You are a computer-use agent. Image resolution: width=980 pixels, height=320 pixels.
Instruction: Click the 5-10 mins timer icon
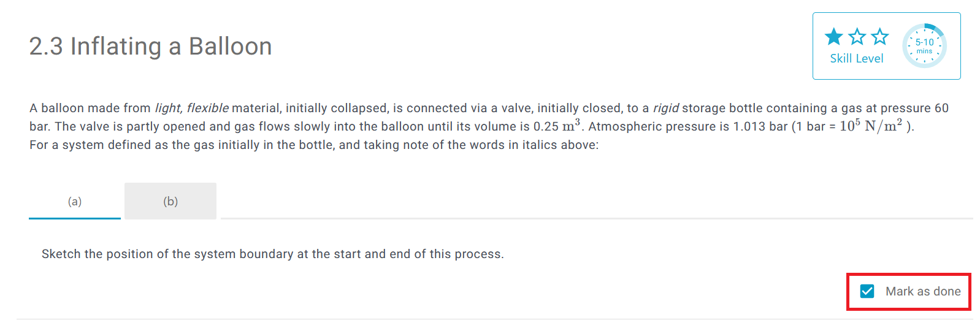(924, 46)
